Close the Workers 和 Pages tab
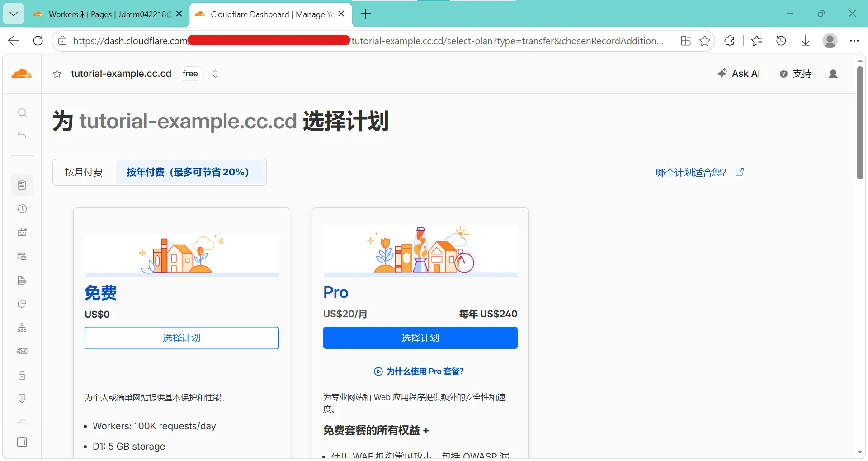 (x=179, y=14)
